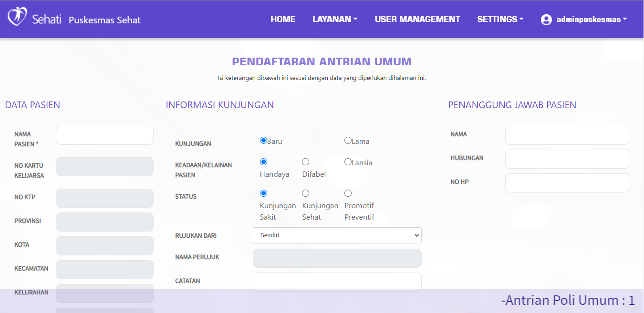The width and height of the screenshot is (644, 313).
Task: Click the Puskesmas Sehat brand link
Action: click(x=104, y=20)
